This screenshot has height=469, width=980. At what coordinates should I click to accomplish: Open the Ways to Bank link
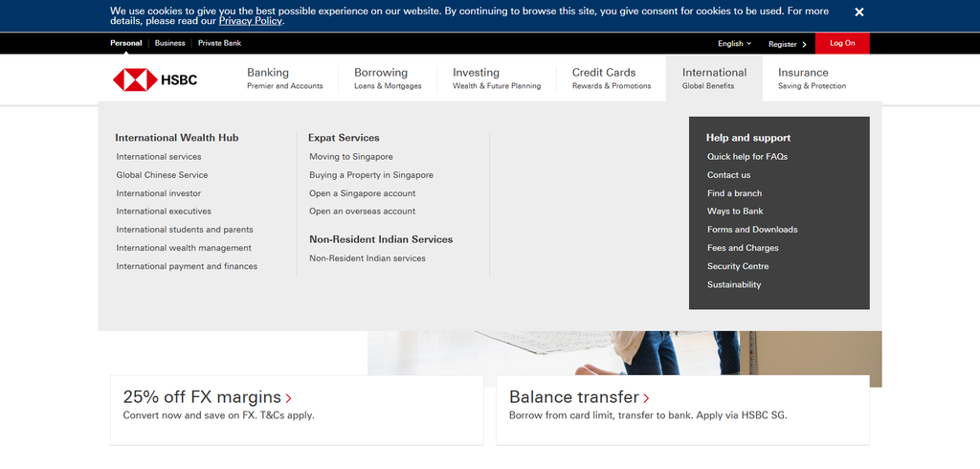735,212
